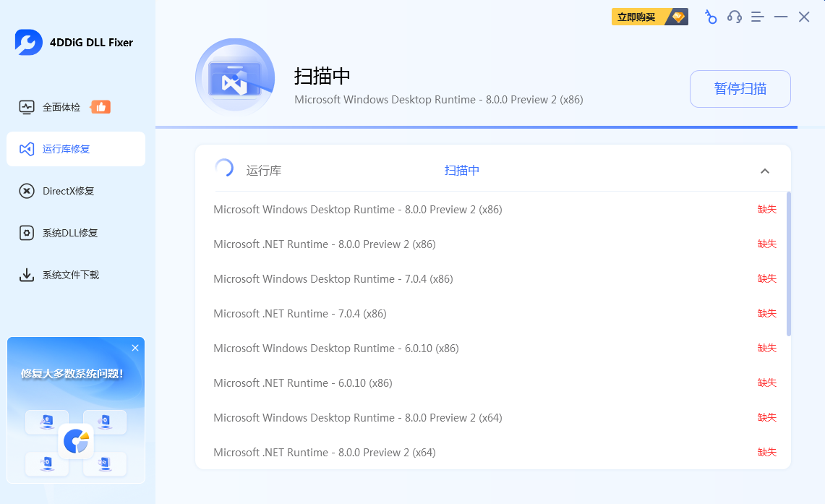
Task: Select the 运行库修复 sidebar item
Action: tap(76, 149)
